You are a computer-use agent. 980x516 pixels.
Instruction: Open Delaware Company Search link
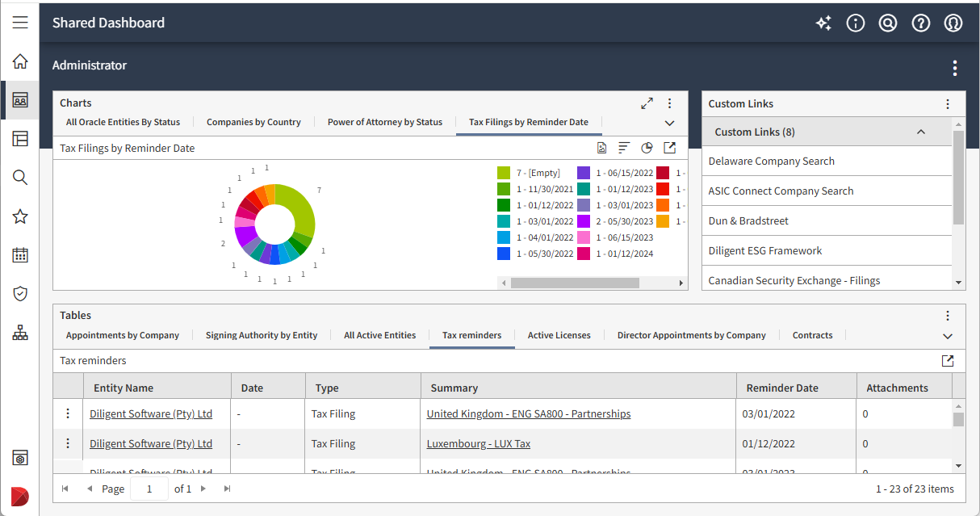point(771,161)
